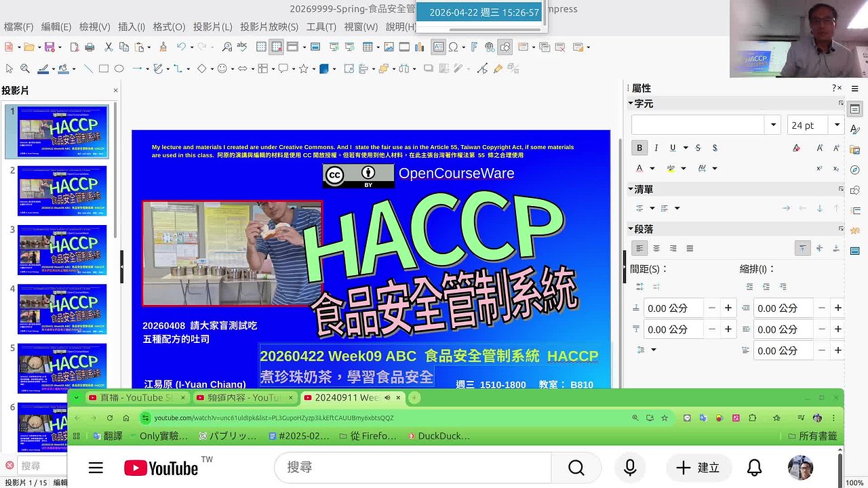The width and height of the screenshot is (868, 488).
Task: Click the 3D extrusion blue cube icon
Action: [x=324, y=68]
